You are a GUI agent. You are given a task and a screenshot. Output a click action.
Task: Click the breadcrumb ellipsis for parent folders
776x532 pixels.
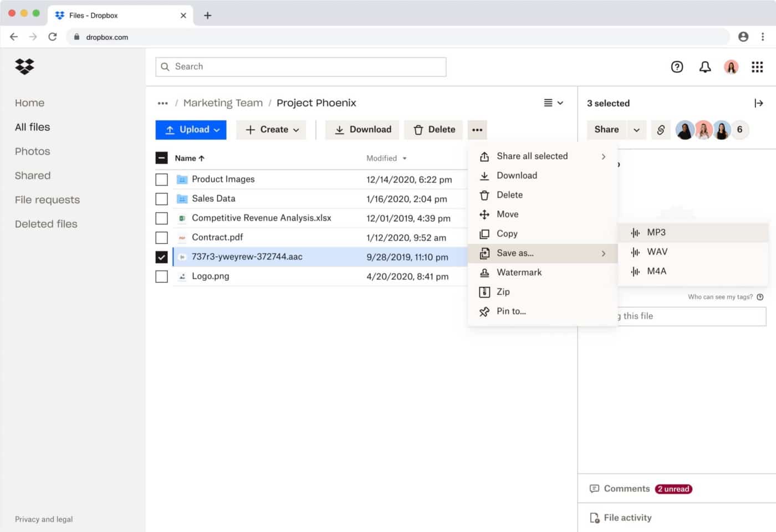coord(162,103)
